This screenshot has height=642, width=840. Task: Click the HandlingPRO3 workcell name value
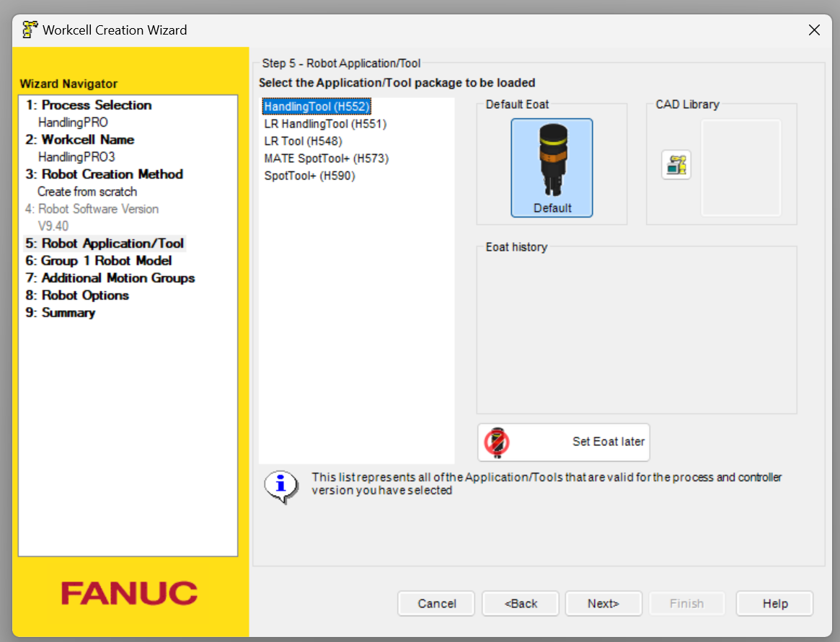pos(76,157)
